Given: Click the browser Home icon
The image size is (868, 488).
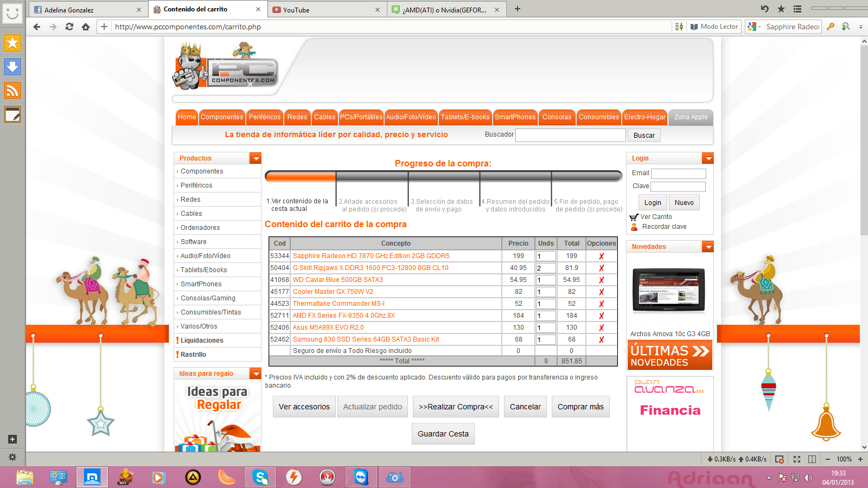Looking at the screenshot, I should (86, 27).
